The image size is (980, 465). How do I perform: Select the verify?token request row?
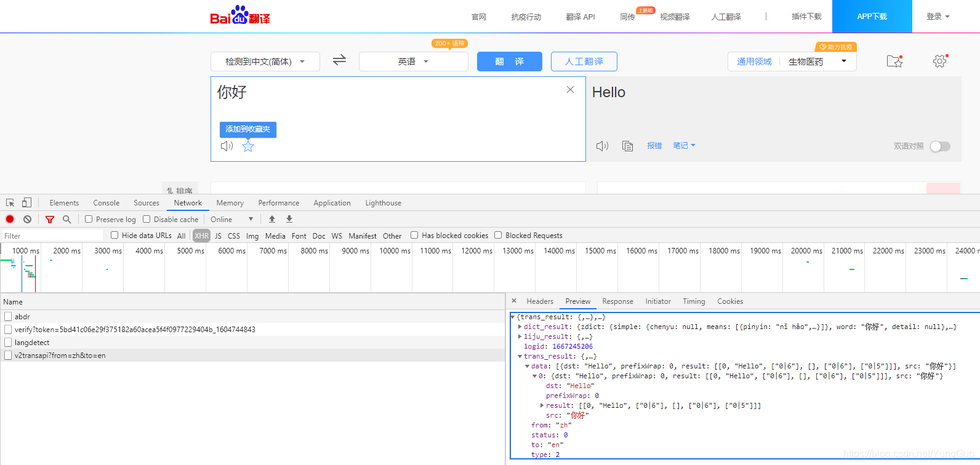pyautogui.click(x=252, y=330)
